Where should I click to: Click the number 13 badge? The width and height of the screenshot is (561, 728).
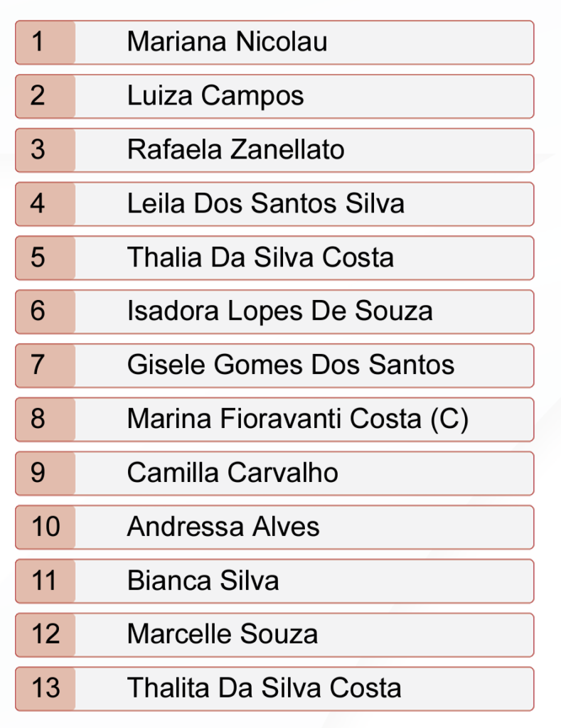[46, 688]
